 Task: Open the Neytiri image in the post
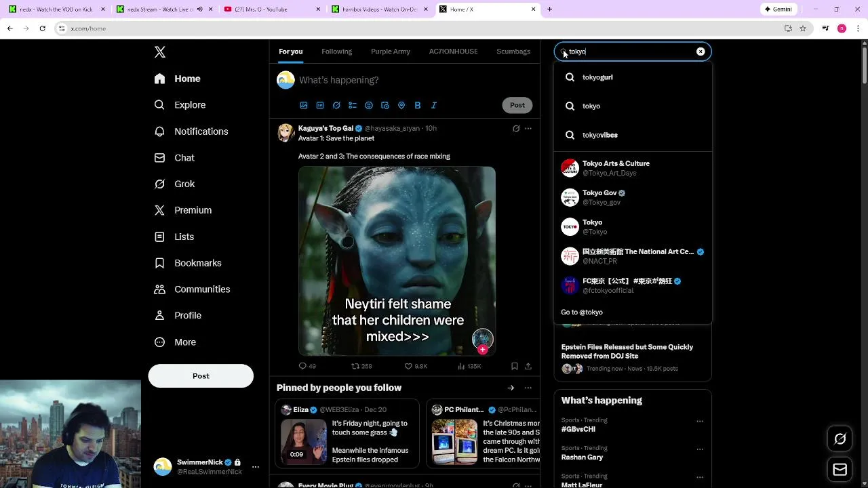397,261
